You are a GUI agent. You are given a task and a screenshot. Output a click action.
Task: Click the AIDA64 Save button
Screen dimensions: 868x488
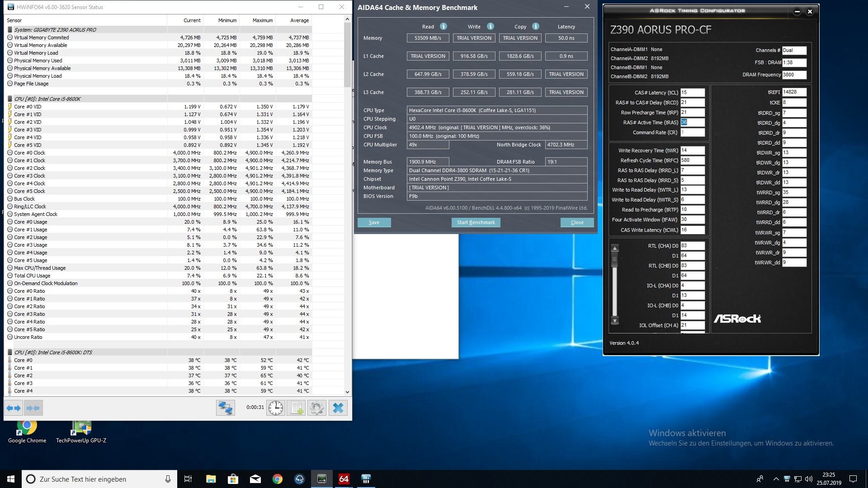(374, 222)
